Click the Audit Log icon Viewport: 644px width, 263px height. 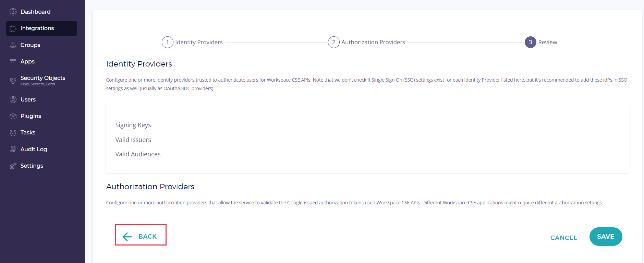coord(13,149)
